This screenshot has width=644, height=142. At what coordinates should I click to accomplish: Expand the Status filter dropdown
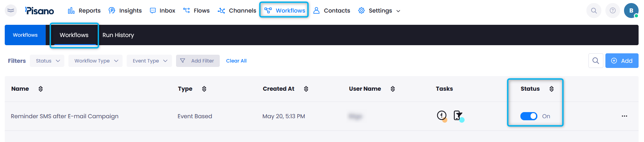coord(47,61)
